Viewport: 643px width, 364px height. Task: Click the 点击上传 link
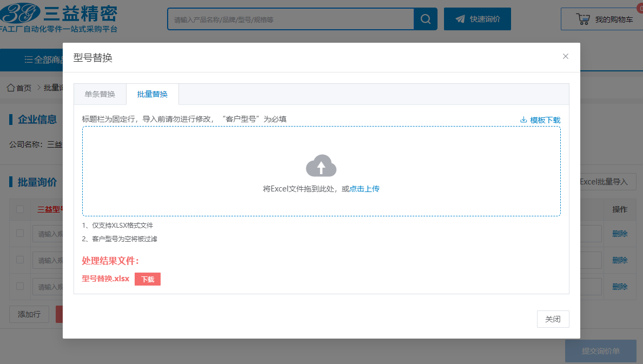click(x=364, y=189)
